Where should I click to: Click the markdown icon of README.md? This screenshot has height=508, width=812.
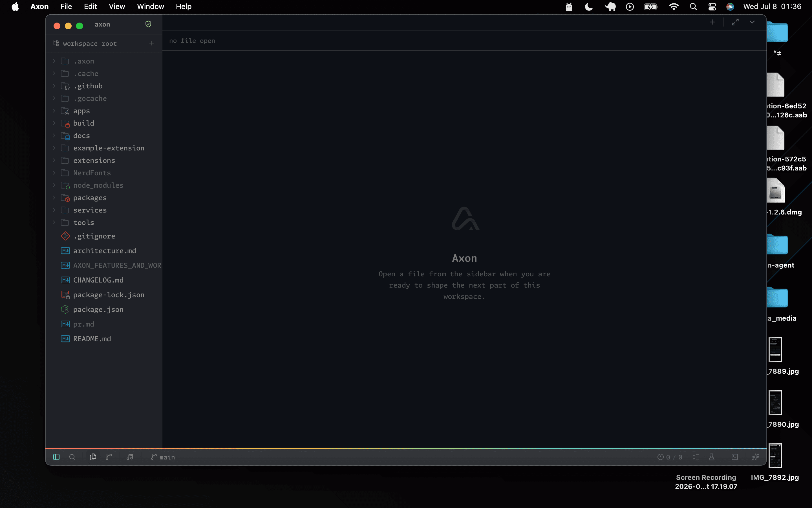tap(65, 339)
